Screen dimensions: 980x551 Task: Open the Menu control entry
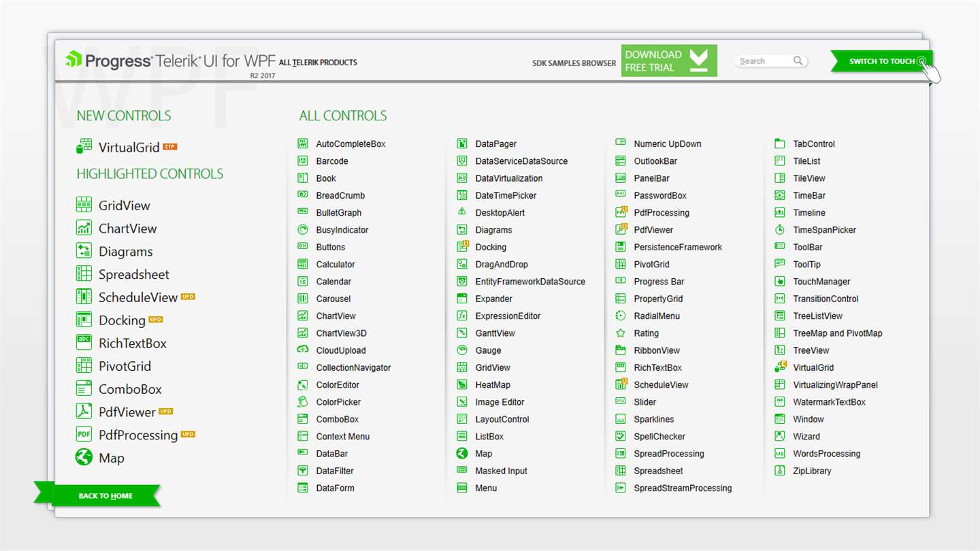[486, 488]
